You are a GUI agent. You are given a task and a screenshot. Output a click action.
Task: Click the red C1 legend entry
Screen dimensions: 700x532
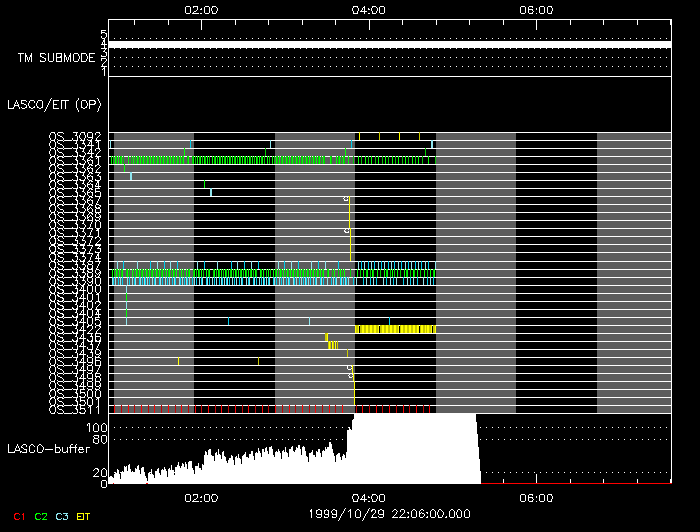pyautogui.click(x=19, y=516)
